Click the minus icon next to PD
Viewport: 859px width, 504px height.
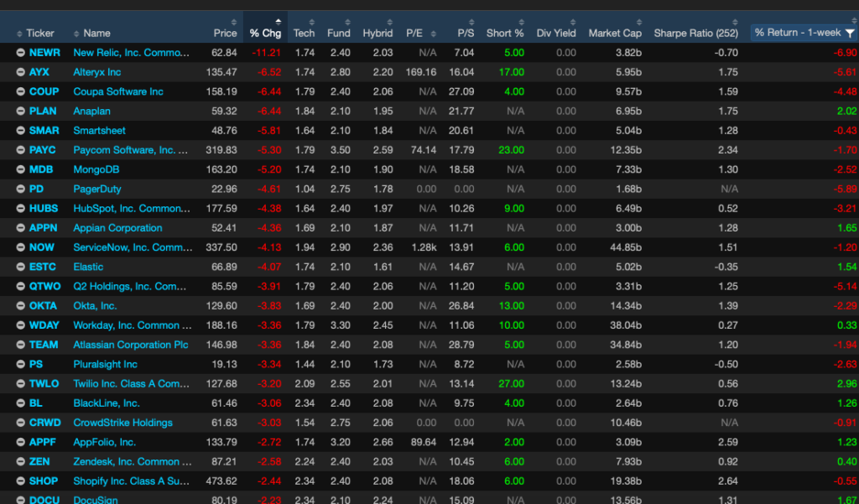[x=20, y=189]
